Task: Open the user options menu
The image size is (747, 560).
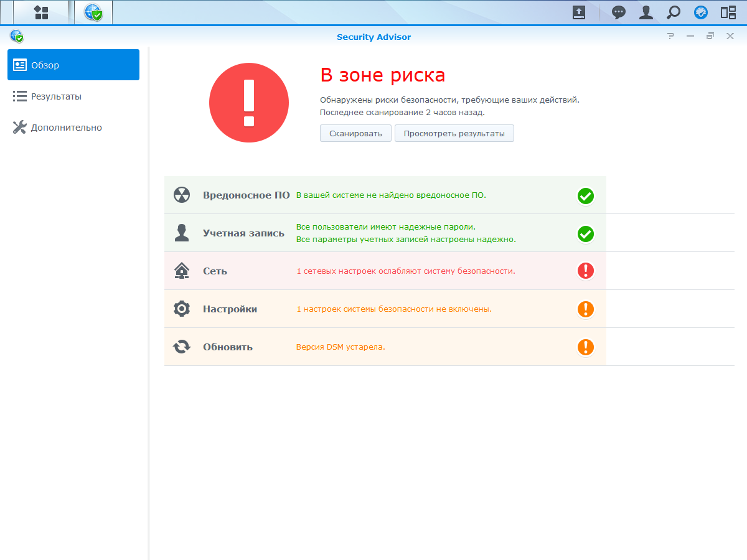Action: pos(646,12)
